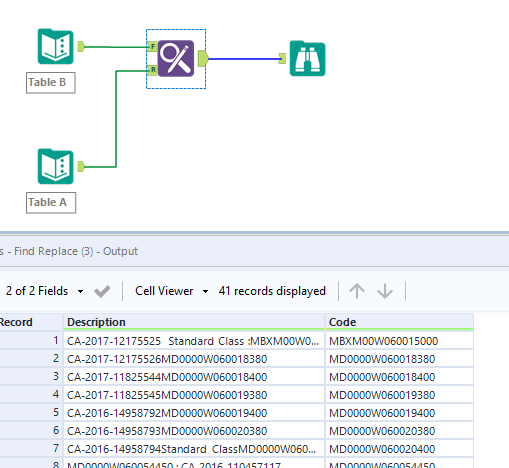Select the CA-2017-12175525 Standard Class description cell
The height and width of the screenshot is (468, 509).
coord(194,341)
